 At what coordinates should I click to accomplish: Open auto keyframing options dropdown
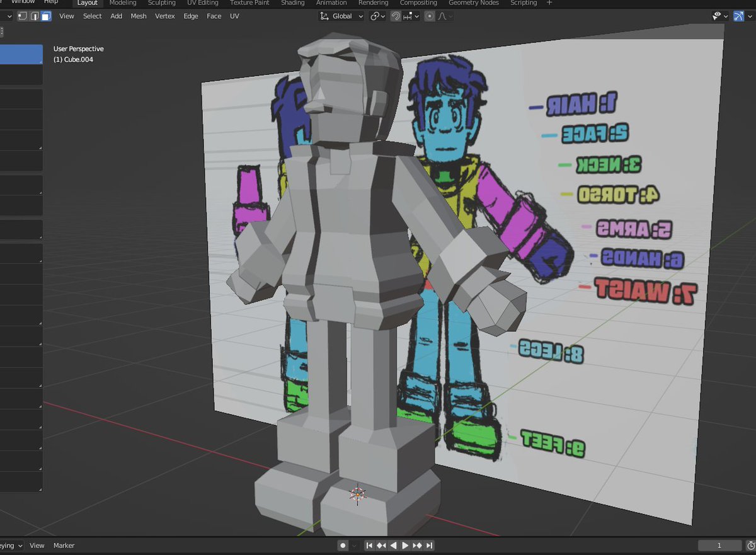(x=355, y=546)
